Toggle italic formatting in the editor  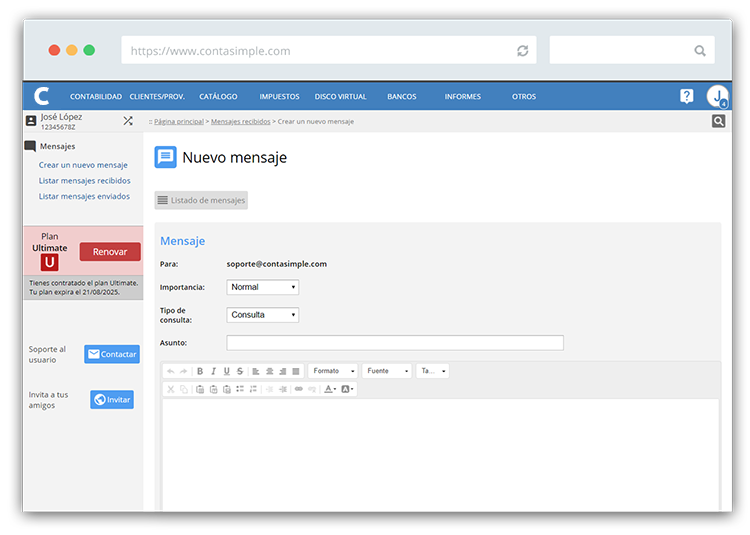213,371
